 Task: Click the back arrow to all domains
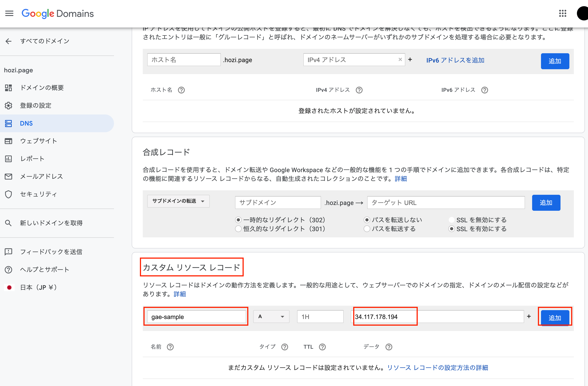click(x=9, y=41)
